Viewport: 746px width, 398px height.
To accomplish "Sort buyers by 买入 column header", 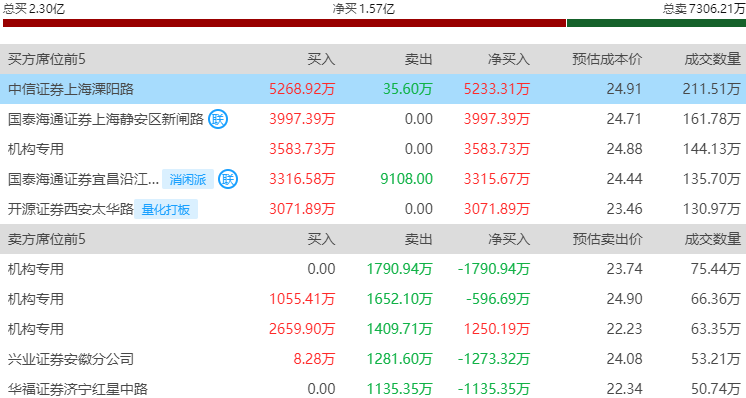I will [321, 59].
